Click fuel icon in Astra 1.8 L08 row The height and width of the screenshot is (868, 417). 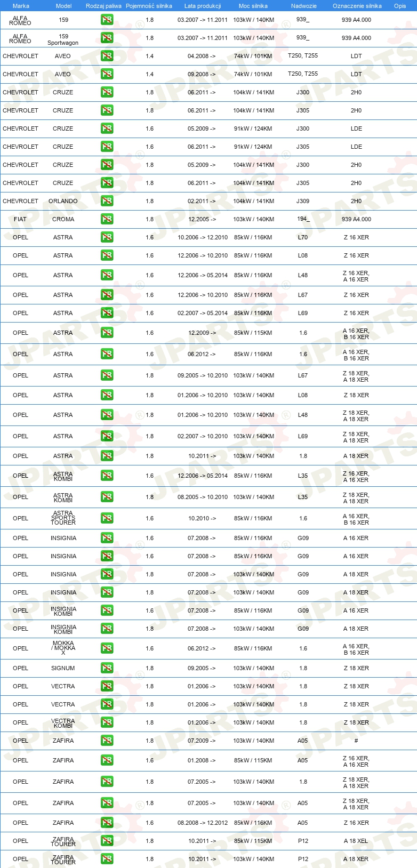coord(107,395)
